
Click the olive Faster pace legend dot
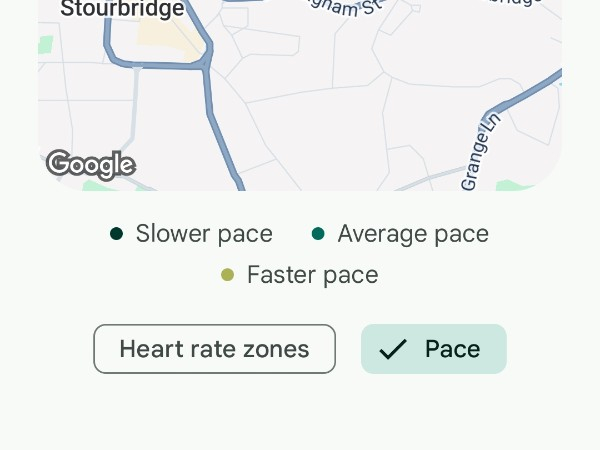(x=228, y=275)
